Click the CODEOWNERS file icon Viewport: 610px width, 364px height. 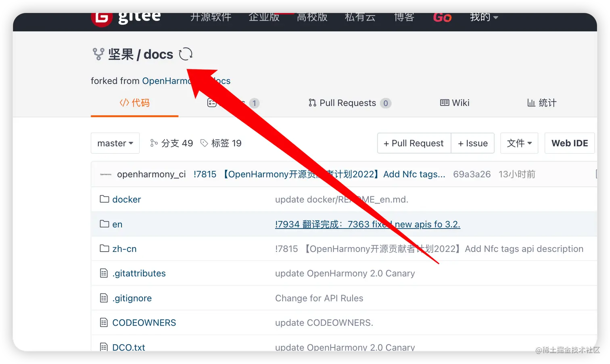pyautogui.click(x=104, y=322)
